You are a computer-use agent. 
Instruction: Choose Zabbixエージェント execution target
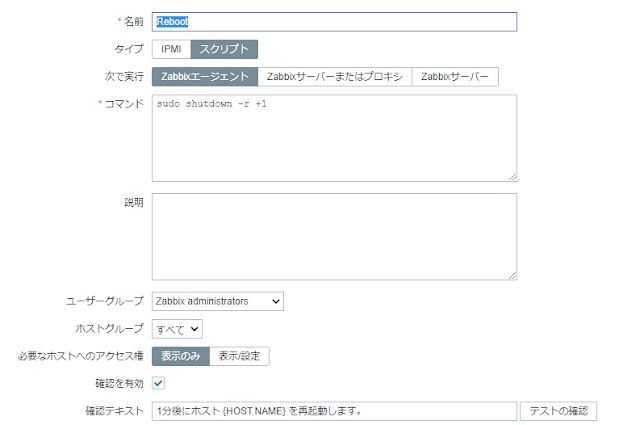coord(205,76)
